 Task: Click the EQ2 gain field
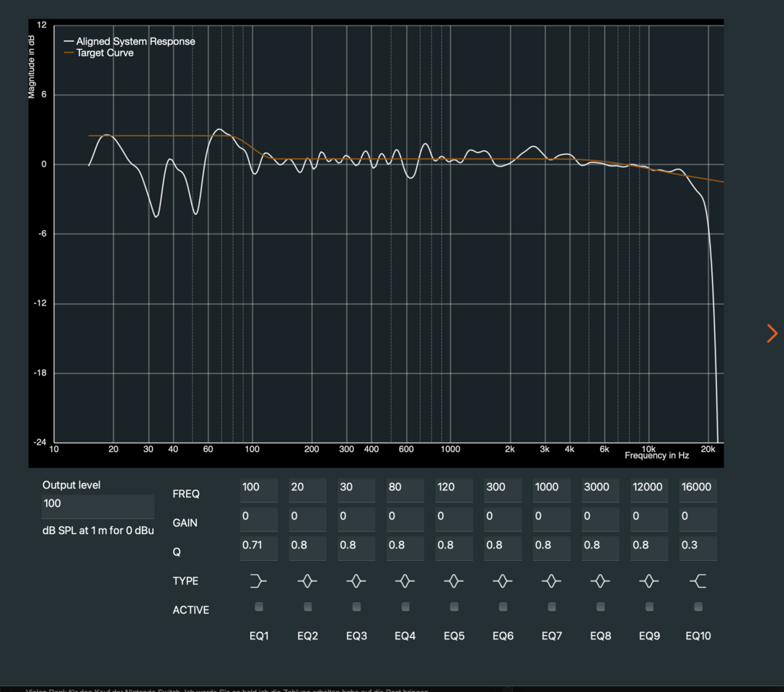point(307,519)
